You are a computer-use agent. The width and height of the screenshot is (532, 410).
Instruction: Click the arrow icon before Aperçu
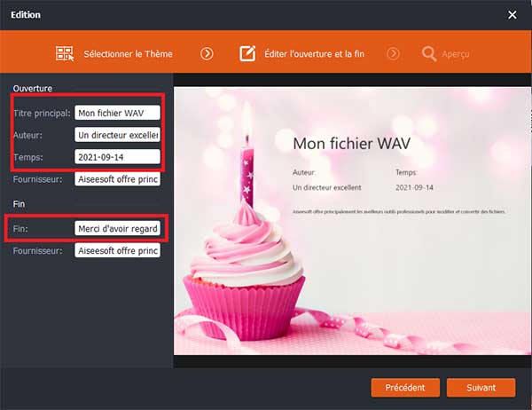coord(393,53)
